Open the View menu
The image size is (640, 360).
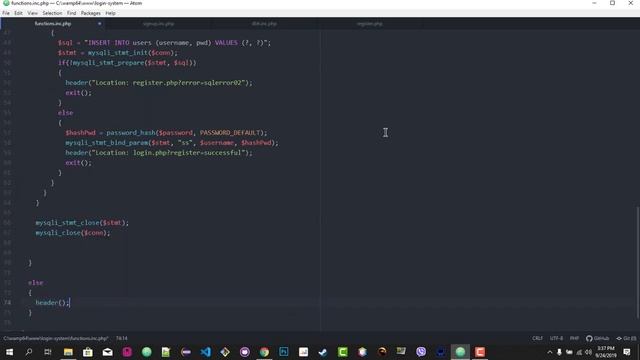(33, 13)
